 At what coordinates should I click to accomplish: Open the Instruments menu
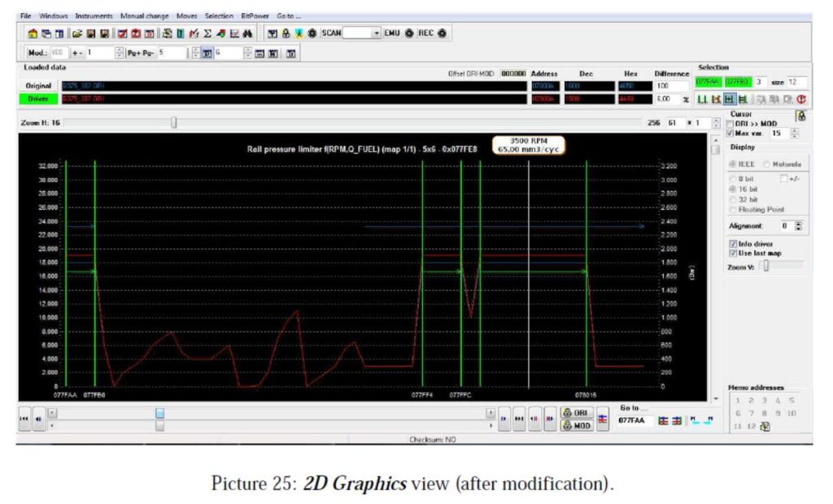pos(94,15)
